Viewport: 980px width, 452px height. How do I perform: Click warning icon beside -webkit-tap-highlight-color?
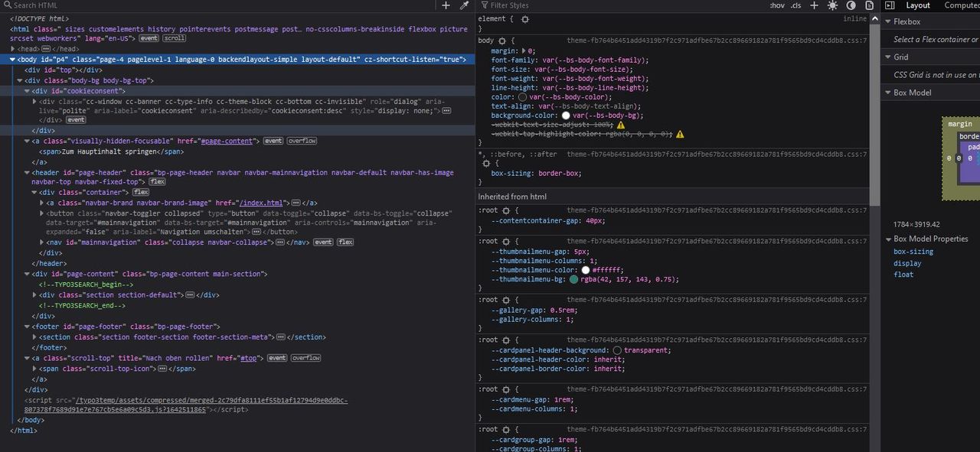click(x=680, y=134)
